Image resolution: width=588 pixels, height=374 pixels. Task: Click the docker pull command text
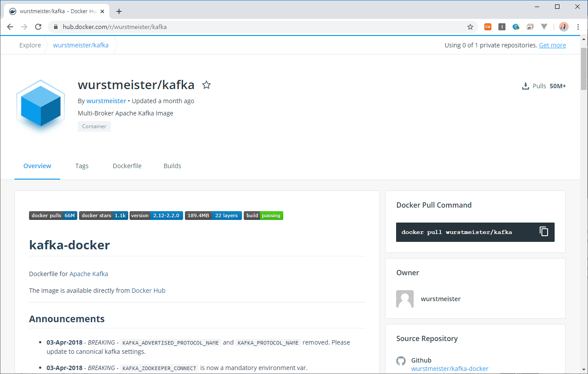point(457,232)
